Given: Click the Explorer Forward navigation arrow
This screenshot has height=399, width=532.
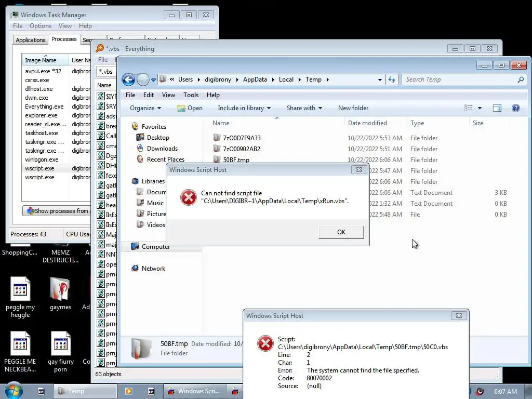Looking at the screenshot, I should click(143, 79).
